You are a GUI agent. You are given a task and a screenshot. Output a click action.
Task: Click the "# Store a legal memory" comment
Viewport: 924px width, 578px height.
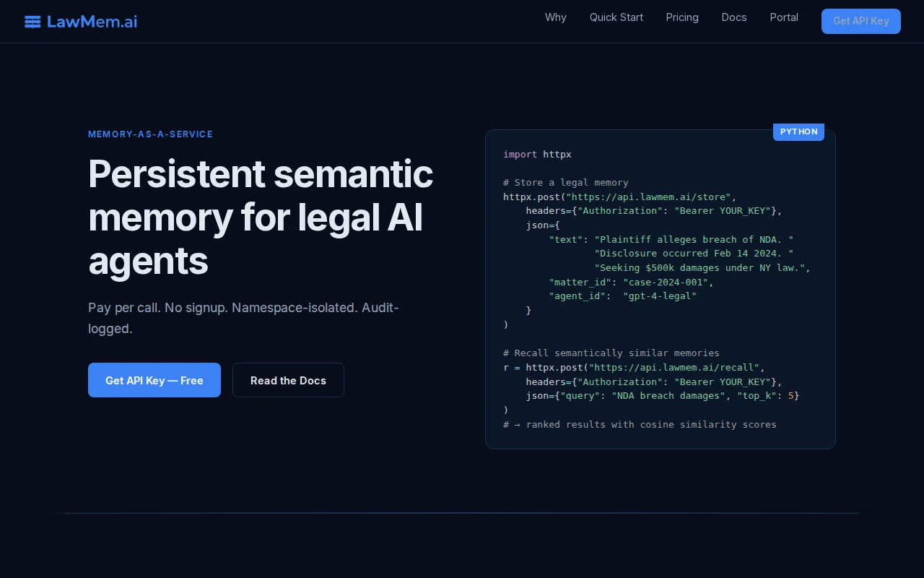tap(566, 182)
